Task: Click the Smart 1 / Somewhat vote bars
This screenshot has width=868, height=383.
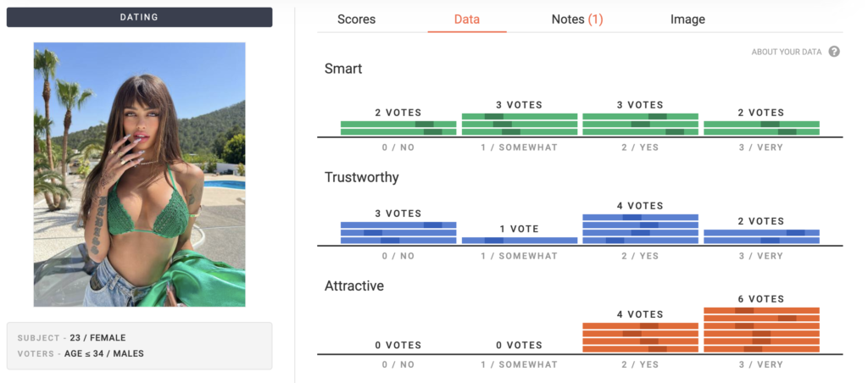Action: pos(520,124)
